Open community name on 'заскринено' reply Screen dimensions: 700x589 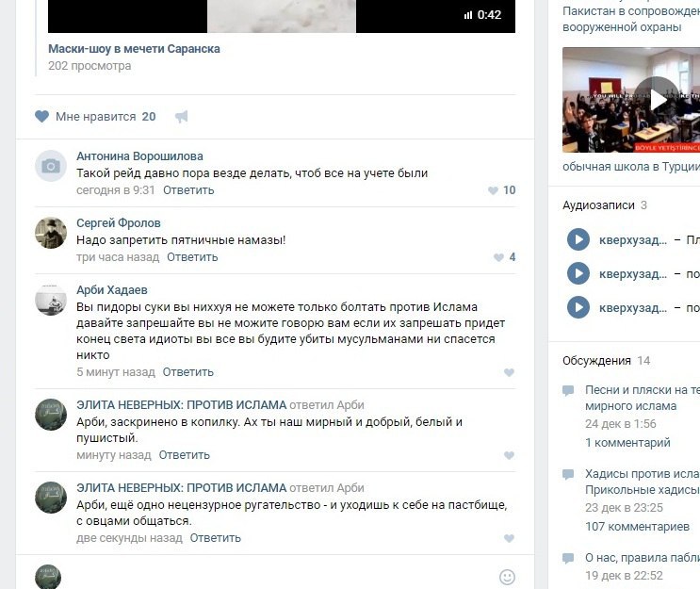coord(181,405)
